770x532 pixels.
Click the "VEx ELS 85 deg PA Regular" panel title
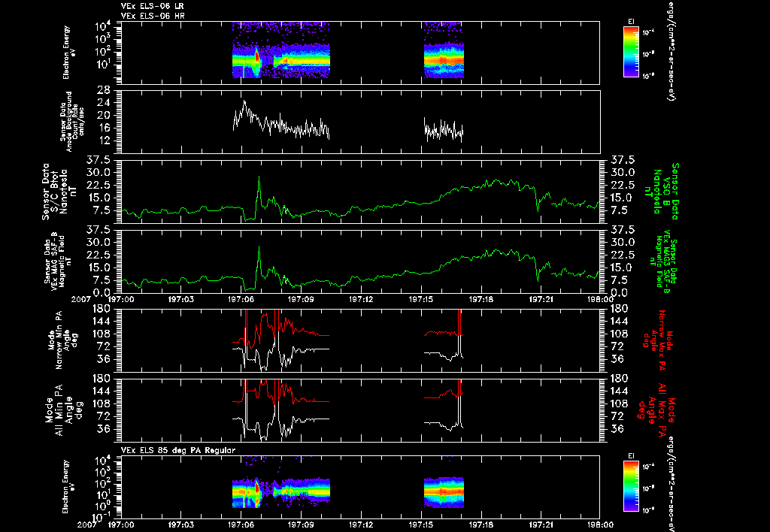tap(178, 450)
